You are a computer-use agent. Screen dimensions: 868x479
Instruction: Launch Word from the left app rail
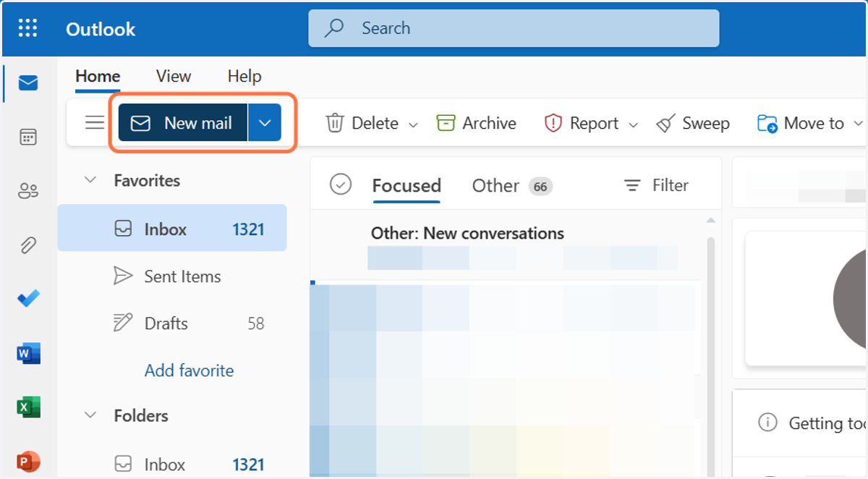pos(28,353)
